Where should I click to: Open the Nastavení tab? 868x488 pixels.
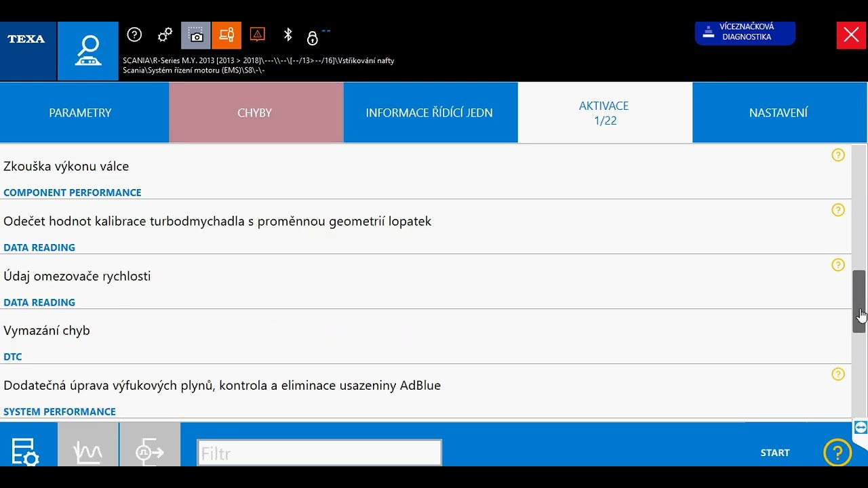click(778, 113)
